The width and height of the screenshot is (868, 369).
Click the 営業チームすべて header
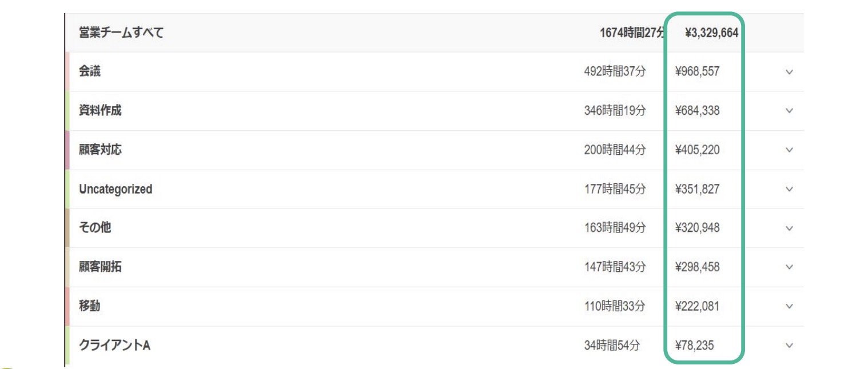pyautogui.click(x=121, y=33)
